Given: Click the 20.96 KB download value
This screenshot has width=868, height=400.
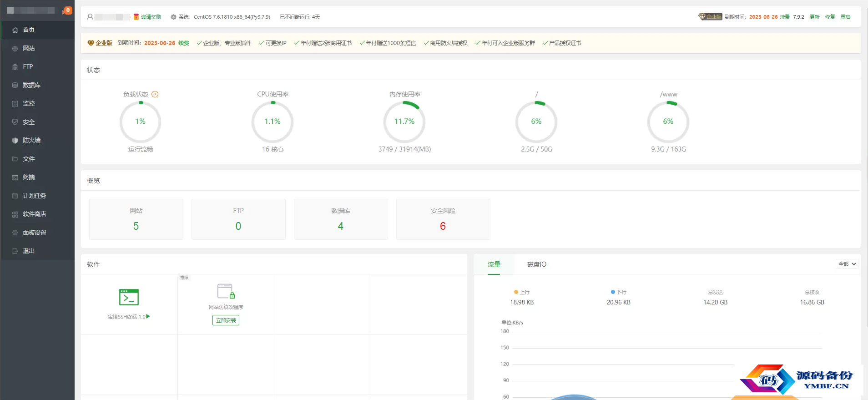Looking at the screenshot, I should coord(619,302).
